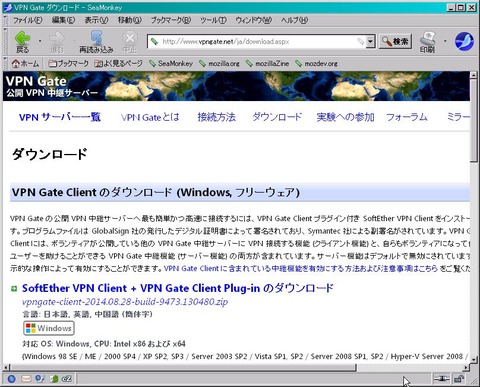Click the vertical scrollbar down arrow
This screenshot has height=387, width=480.
coord(473,359)
